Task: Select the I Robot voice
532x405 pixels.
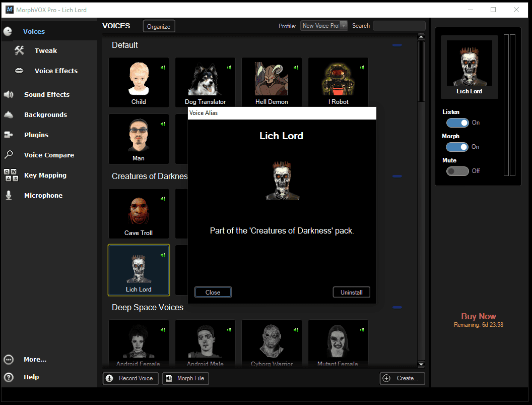Action: [338, 83]
